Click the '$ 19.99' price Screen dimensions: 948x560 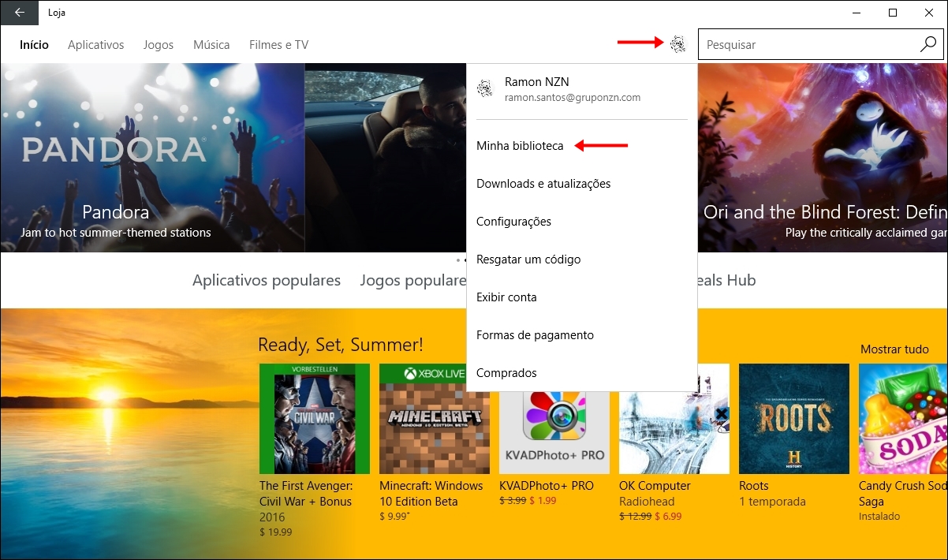(276, 532)
